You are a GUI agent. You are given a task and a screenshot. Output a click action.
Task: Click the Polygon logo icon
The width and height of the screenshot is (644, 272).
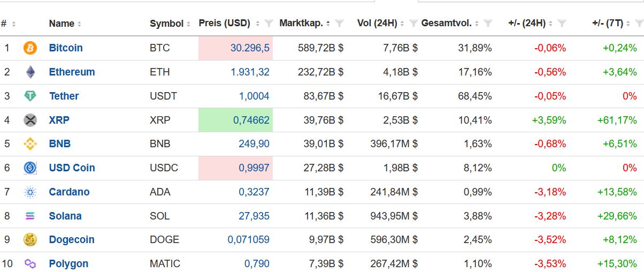pyautogui.click(x=30, y=264)
